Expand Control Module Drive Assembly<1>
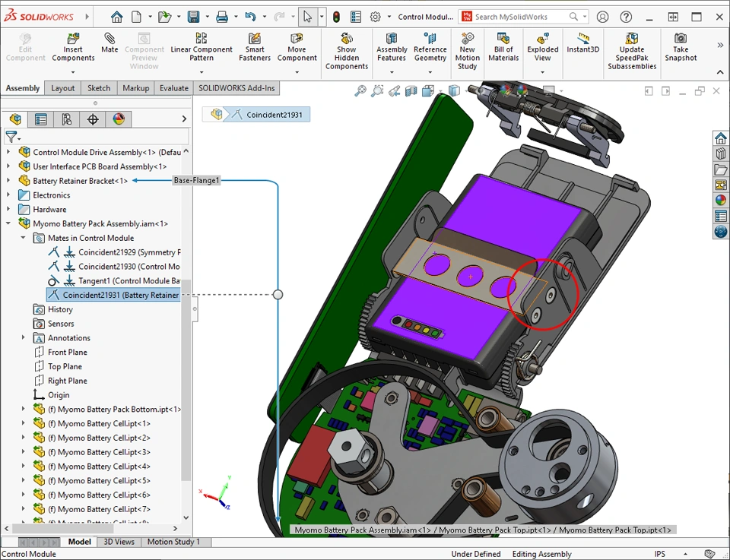 coord(8,152)
